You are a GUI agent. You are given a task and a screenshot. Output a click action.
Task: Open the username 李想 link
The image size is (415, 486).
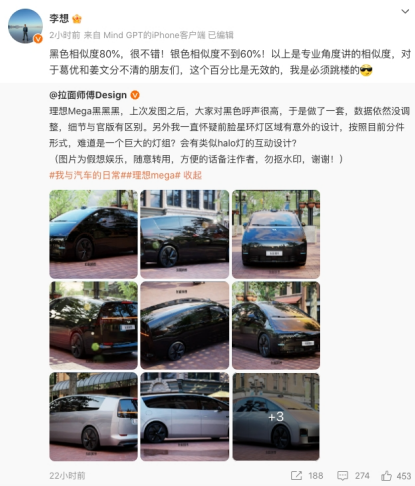(59, 19)
